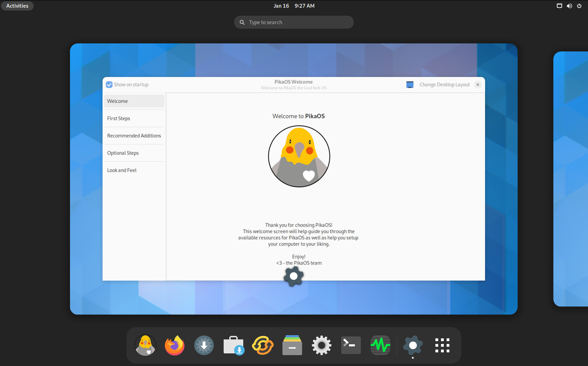The width and height of the screenshot is (588, 366).
Task: Open the software store bag dock icon
Action: click(233, 345)
